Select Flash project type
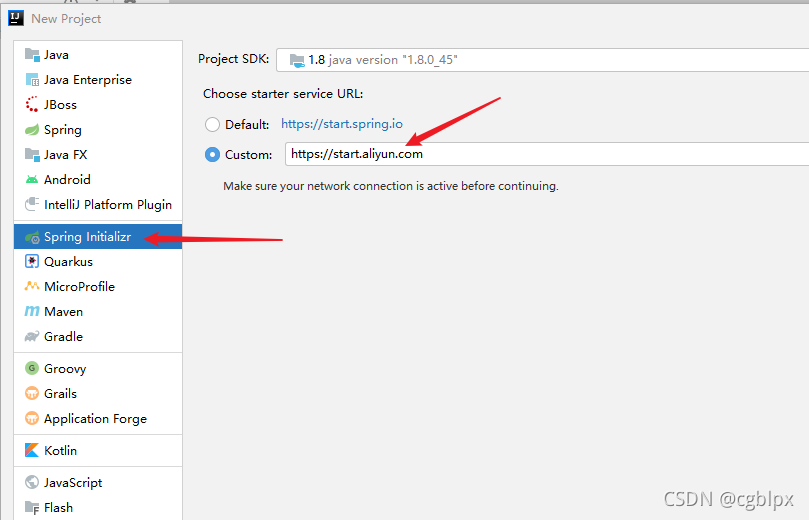 click(x=98, y=508)
